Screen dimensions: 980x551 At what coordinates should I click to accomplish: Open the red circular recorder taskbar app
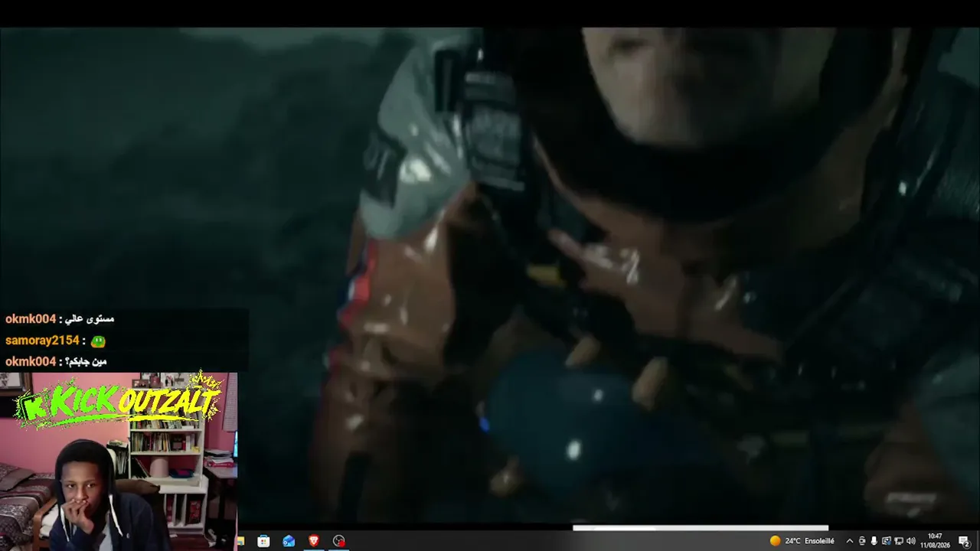pyautogui.click(x=339, y=541)
